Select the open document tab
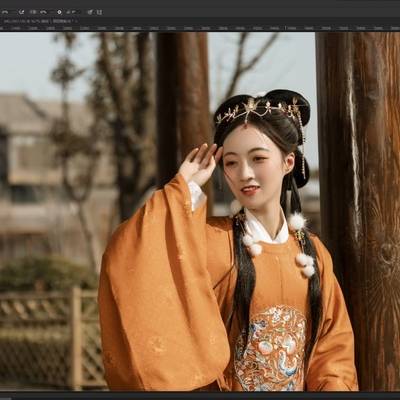The height and width of the screenshot is (400, 400). [x=38, y=21]
